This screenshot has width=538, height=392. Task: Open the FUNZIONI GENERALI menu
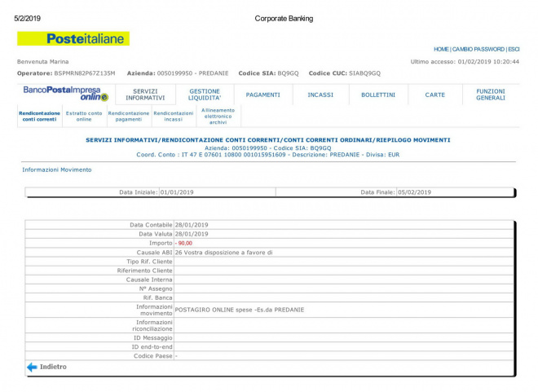[x=491, y=95]
